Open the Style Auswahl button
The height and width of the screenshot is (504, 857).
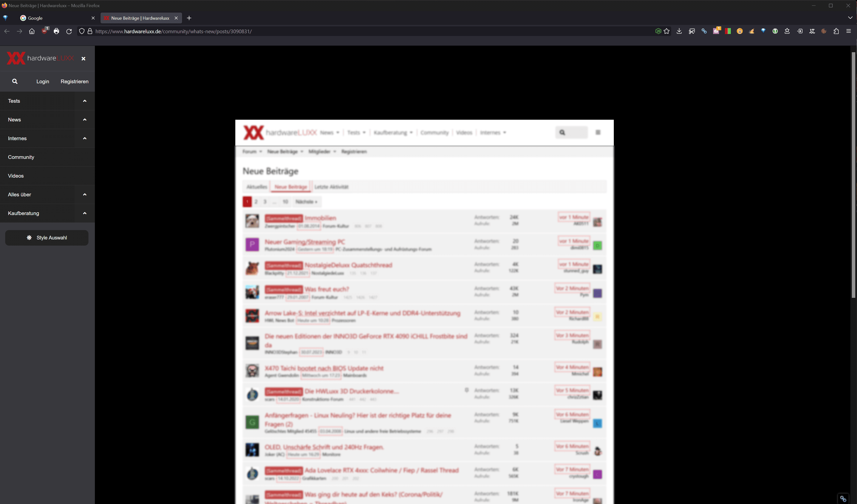click(47, 238)
